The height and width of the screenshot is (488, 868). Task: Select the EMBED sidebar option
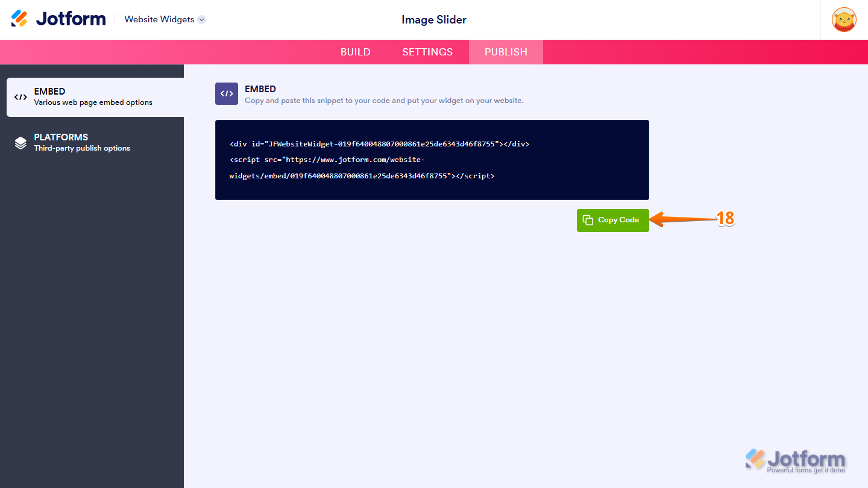coord(95,97)
